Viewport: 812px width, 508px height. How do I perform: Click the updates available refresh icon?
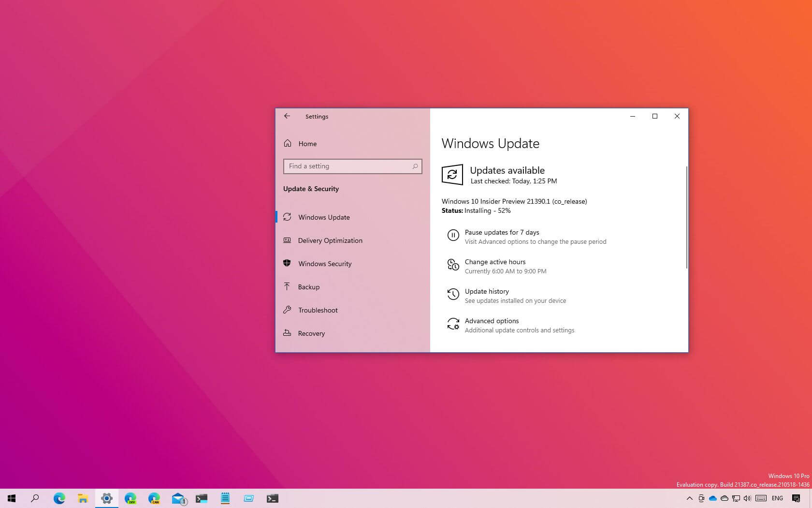451,175
